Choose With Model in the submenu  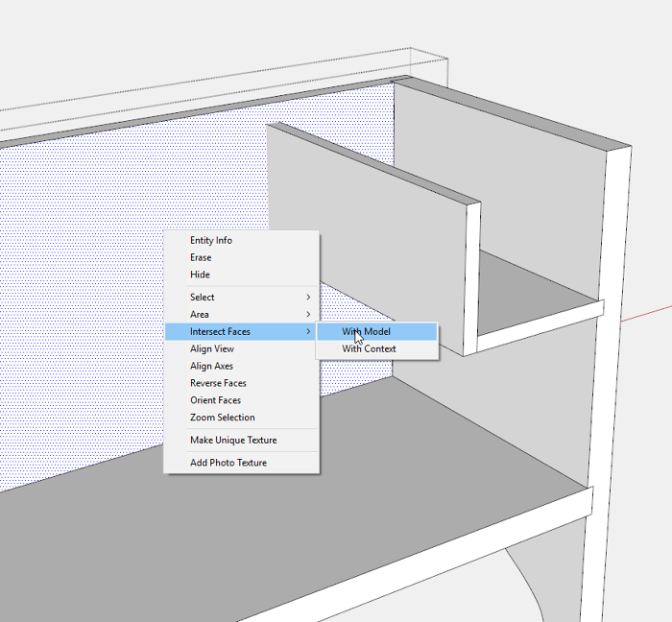click(367, 332)
